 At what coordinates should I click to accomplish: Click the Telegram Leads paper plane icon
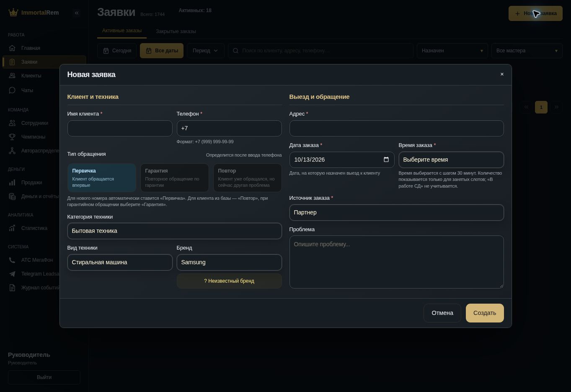[12, 274]
